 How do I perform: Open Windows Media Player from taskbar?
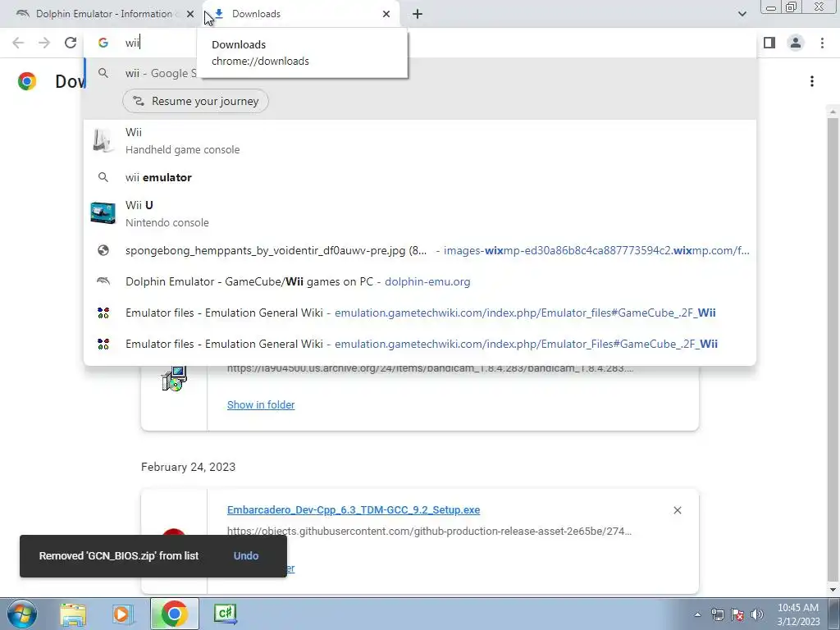click(121, 614)
